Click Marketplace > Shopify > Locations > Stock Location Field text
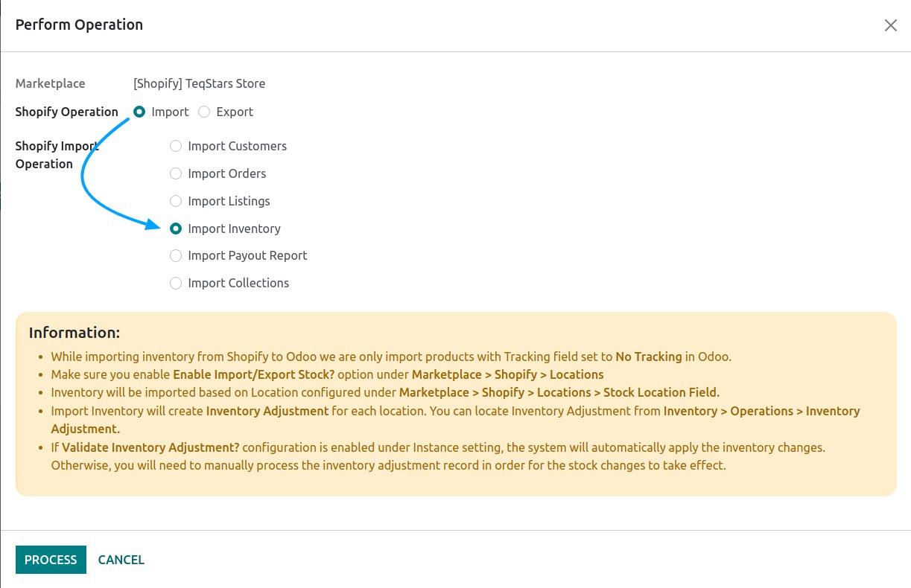The height and width of the screenshot is (588, 911). click(x=559, y=392)
